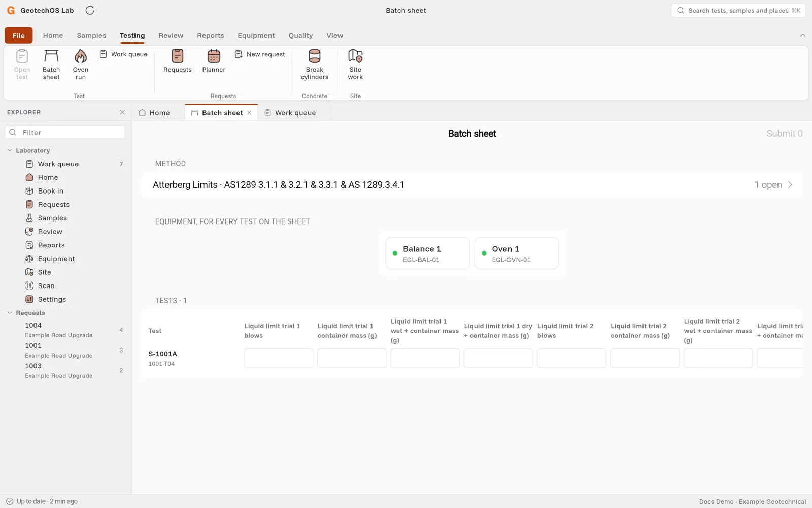Screen dimensions: 812x508
Task: Click the Submit 0 button
Action: pos(784,134)
